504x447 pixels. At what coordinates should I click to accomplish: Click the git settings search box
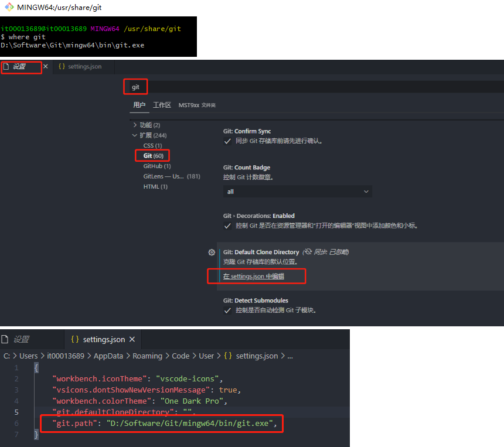pos(135,86)
